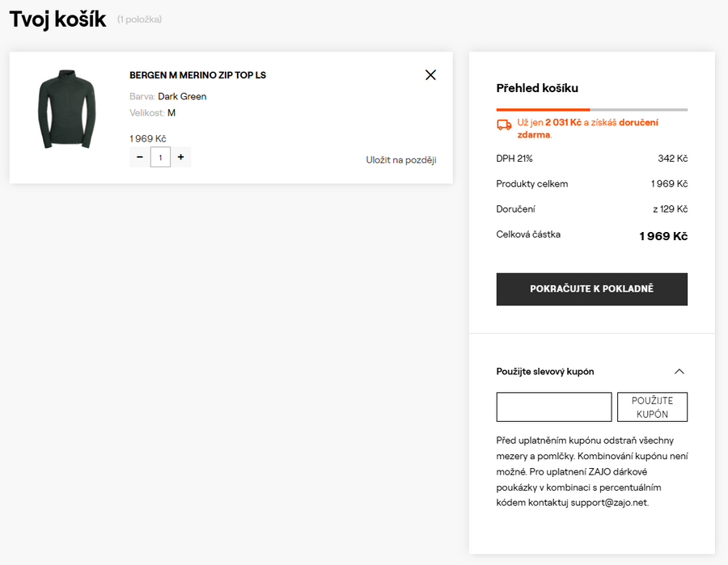Apply code with 'POUŽIJTE KUPÓN' button
The width and height of the screenshot is (728, 565).
click(652, 407)
